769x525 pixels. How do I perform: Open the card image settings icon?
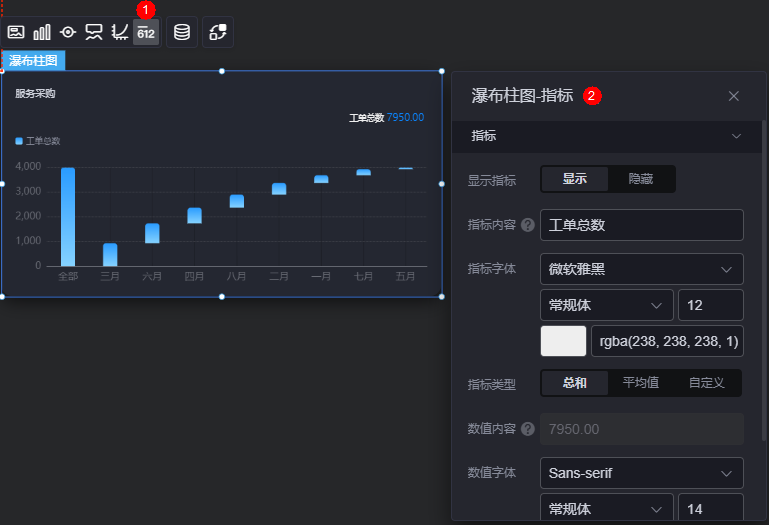(16, 32)
